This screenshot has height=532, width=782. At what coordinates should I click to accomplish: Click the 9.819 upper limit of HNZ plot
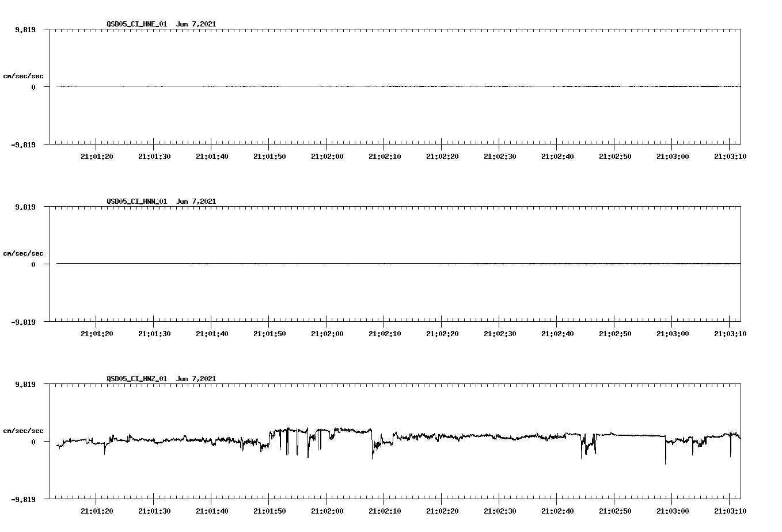coord(25,385)
